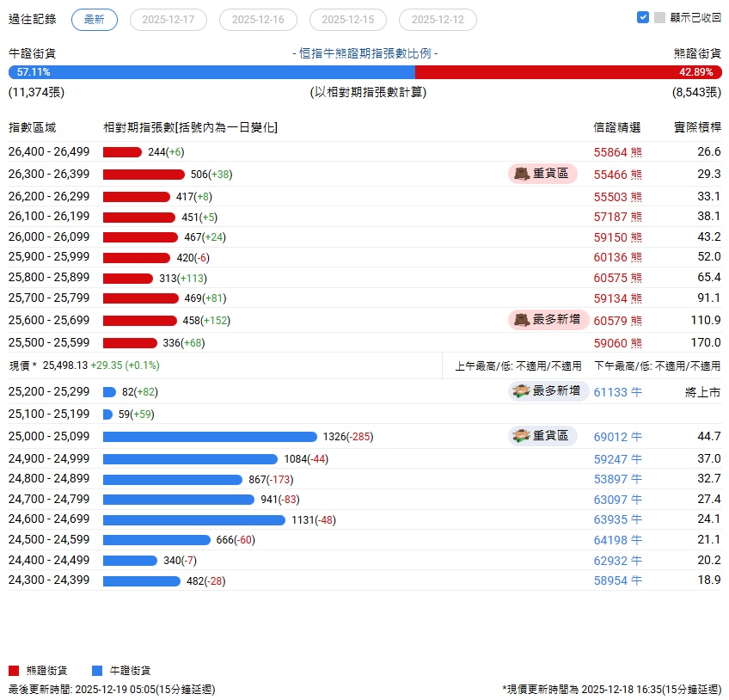Open bull warrant 63097
This screenshot has height=700, width=729.
coord(617,500)
